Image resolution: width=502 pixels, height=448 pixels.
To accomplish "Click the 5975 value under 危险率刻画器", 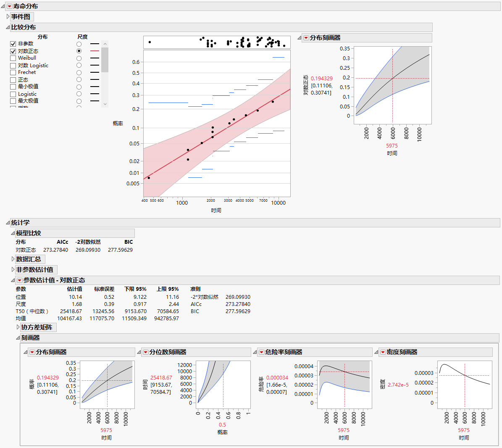I will (344, 430).
